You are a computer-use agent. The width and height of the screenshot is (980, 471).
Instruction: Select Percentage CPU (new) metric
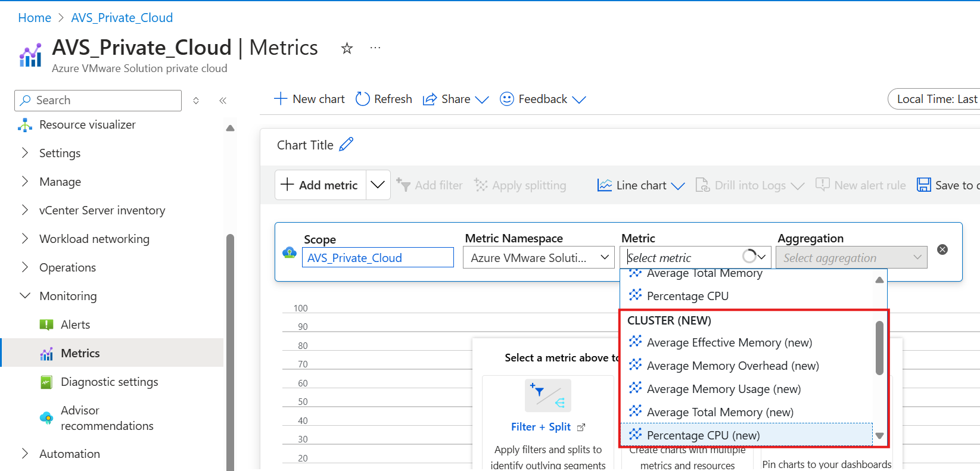pos(703,435)
